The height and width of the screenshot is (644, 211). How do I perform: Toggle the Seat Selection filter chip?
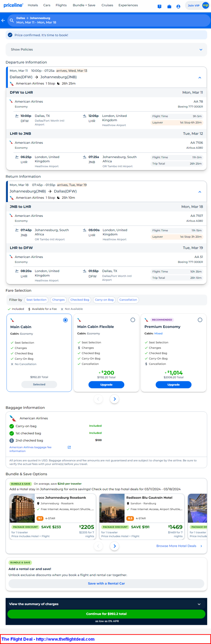click(36, 300)
